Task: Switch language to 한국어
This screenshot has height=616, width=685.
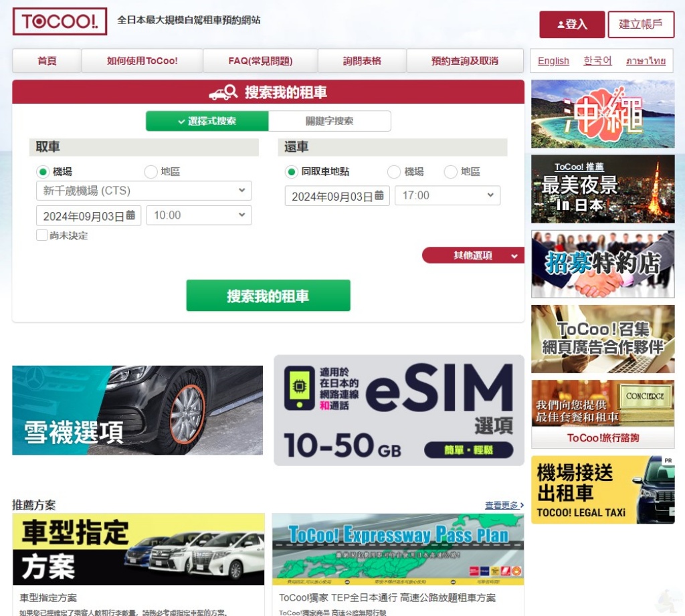Action: (597, 61)
